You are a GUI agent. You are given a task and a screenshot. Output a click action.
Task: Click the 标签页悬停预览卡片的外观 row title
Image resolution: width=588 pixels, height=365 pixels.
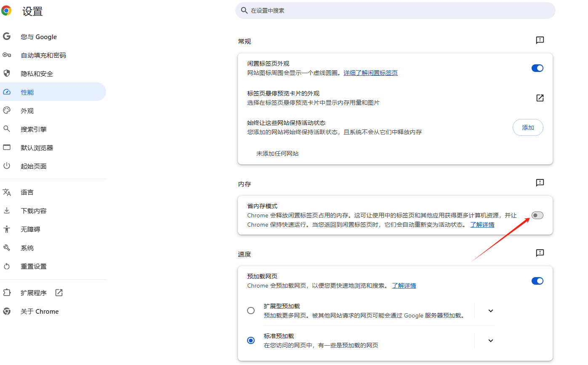tap(283, 93)
